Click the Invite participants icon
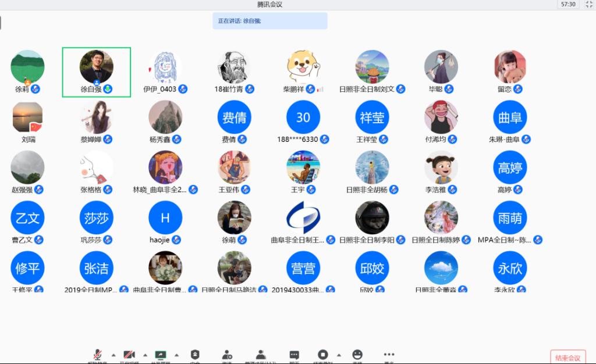This screenshot has width=596, height=364. [227, 355]
